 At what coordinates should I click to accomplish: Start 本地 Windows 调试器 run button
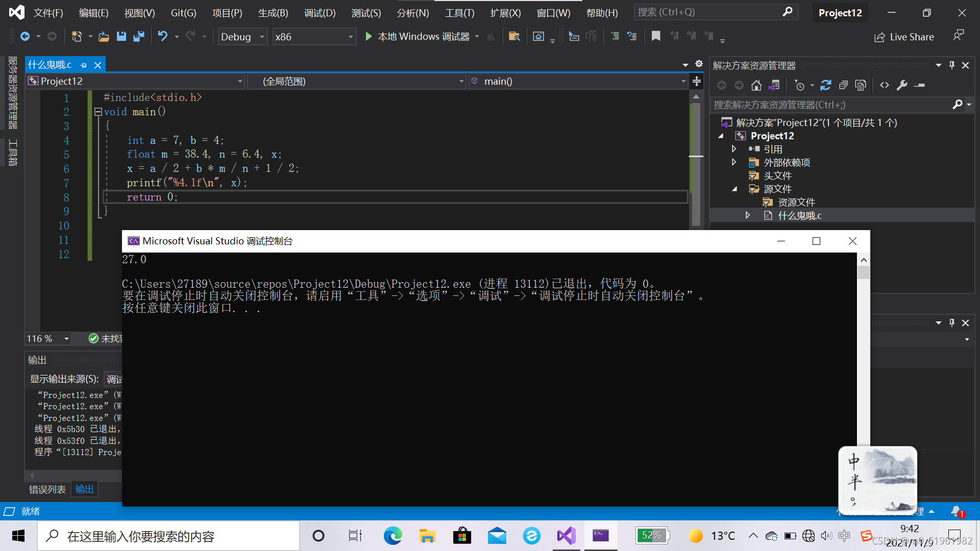pyautogui.click(x=369, y=36)
